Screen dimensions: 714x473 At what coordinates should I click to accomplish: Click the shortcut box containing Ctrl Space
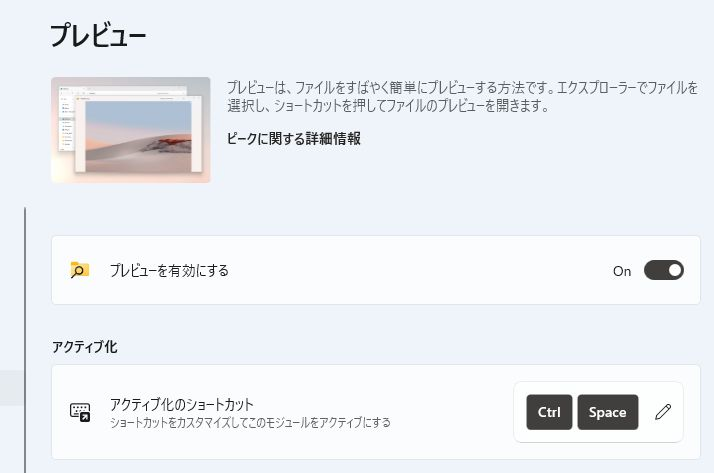(x=598, y=412)
